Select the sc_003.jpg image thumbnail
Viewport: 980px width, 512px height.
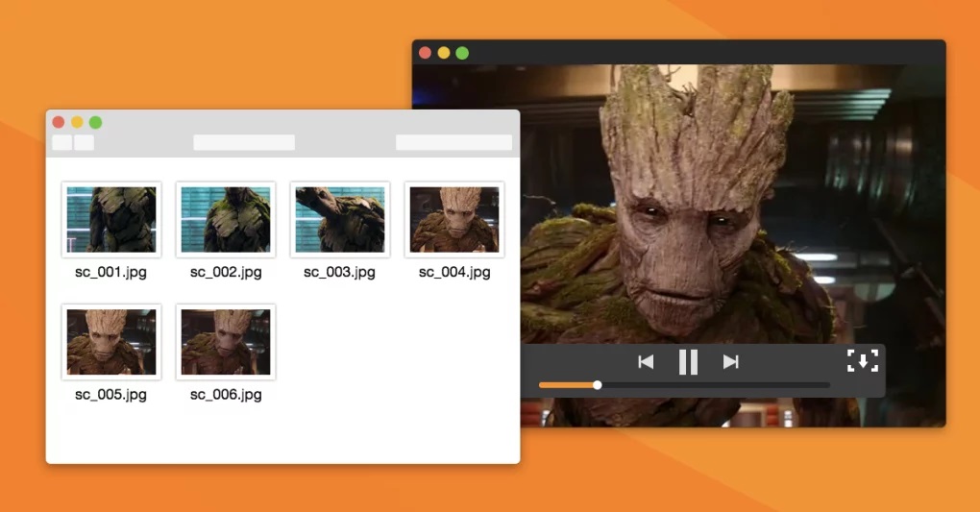coord(340,219)
